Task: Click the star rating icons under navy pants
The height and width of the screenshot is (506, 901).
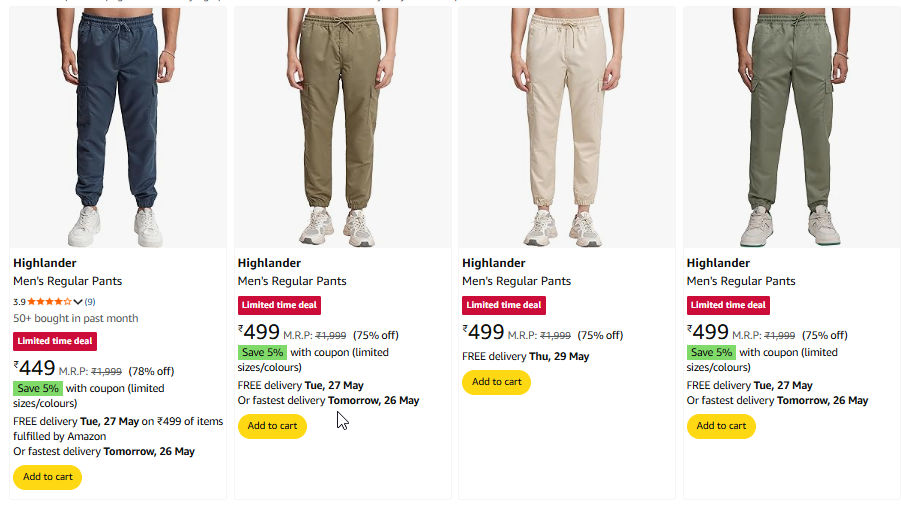Action: point(49,301)
